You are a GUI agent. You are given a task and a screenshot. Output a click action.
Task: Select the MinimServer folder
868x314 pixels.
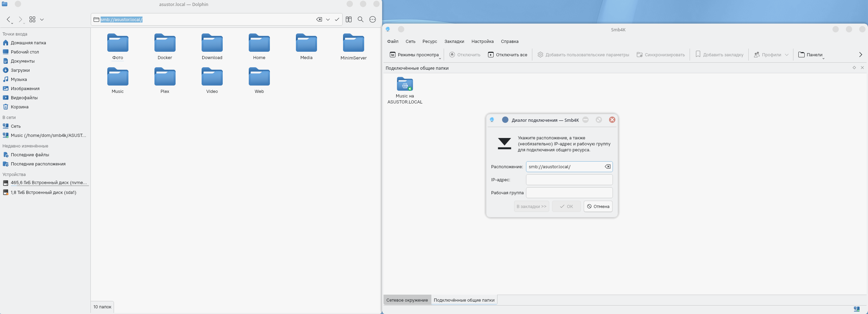coord(354,47)
